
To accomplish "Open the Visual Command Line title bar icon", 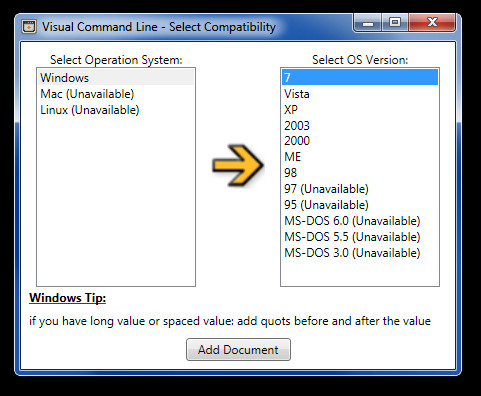I will coord(29,27).
